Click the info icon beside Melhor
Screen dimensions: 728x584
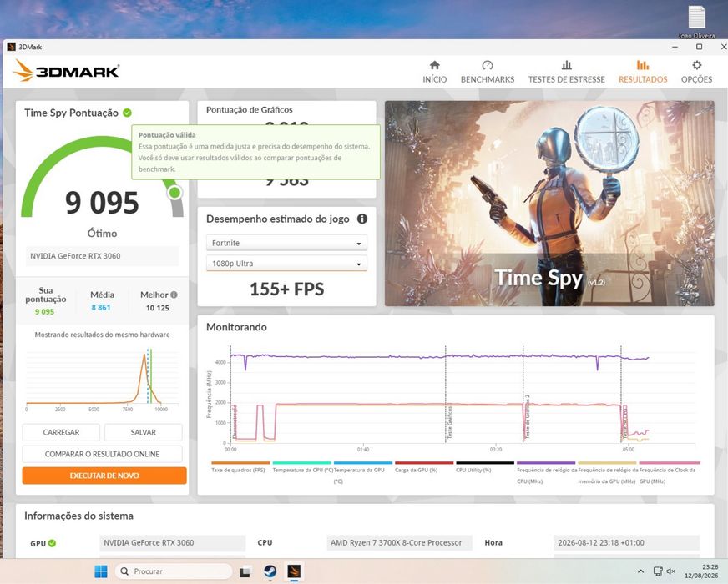click(x=174, y=295)
